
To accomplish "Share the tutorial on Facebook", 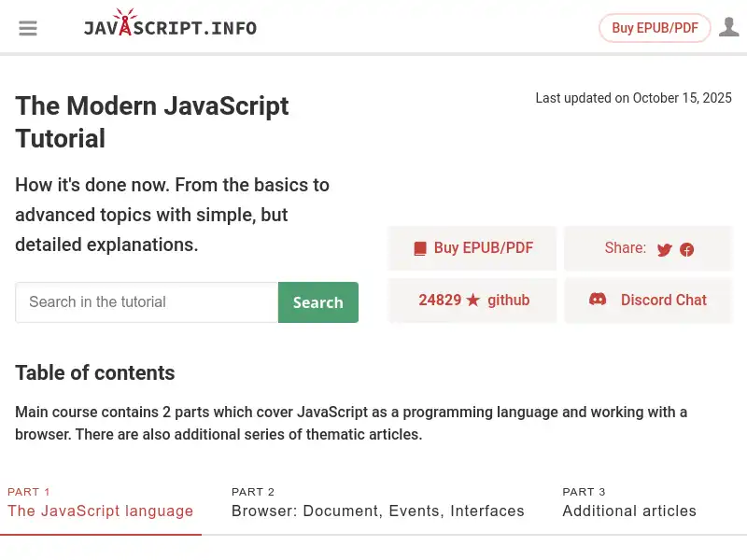I will point(686,249).
